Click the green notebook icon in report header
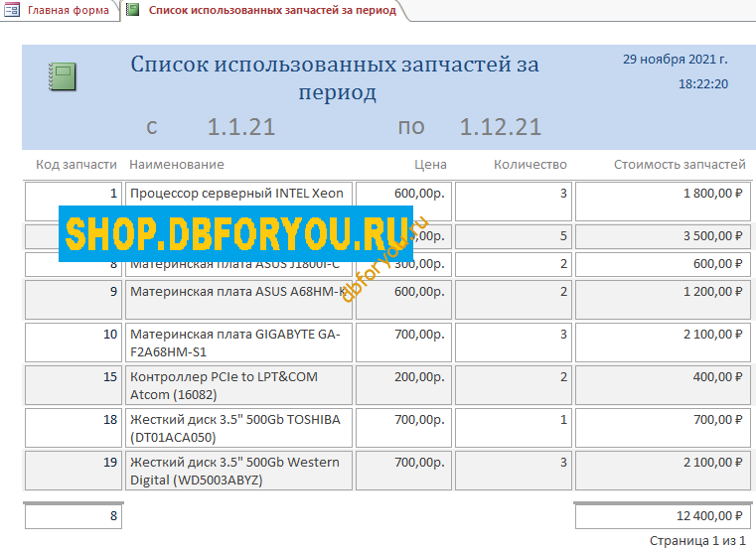 click(63, 76)
